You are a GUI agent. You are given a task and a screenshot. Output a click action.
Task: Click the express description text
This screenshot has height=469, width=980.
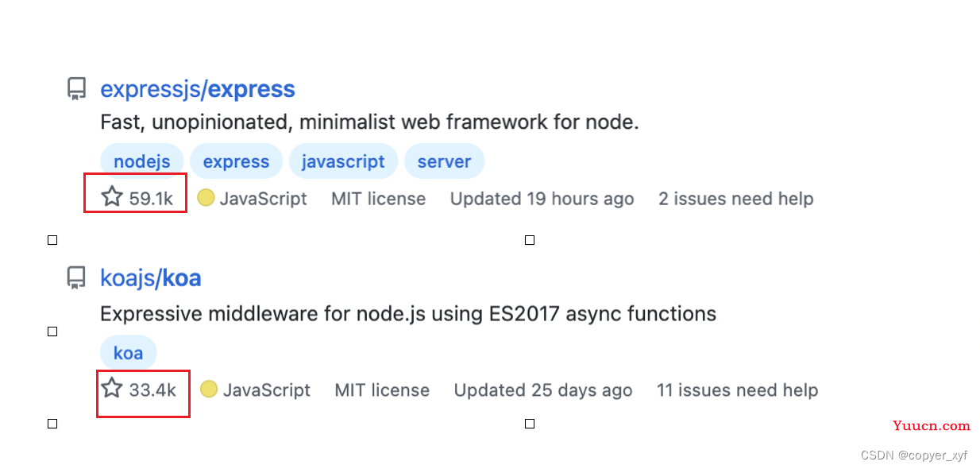[x=369, y=122]
